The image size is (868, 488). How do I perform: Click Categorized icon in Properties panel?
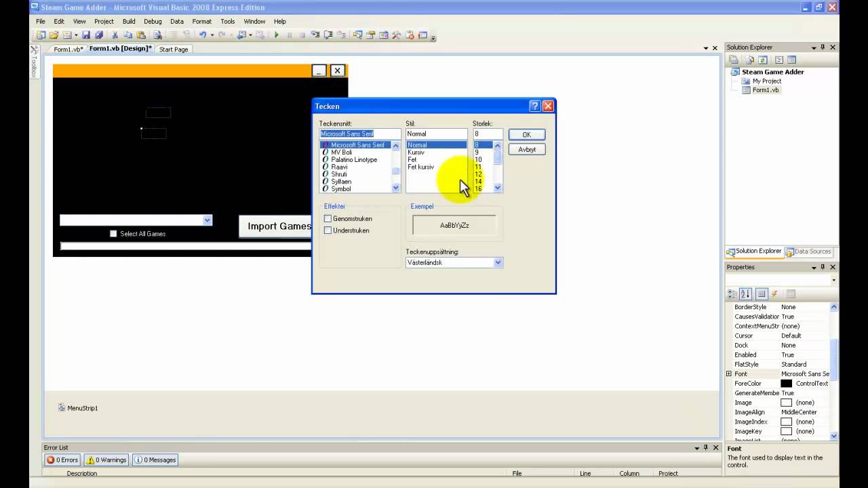click(x=732, y=293)
